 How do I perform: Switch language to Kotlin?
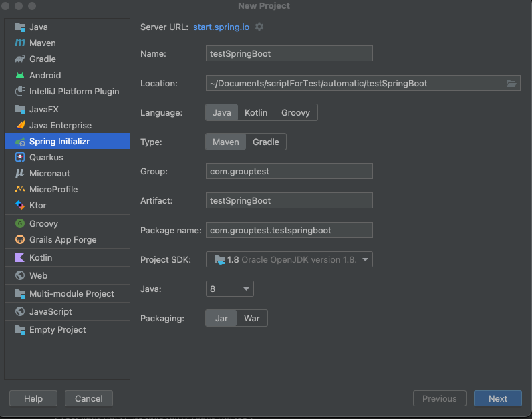tap(256, 113)
